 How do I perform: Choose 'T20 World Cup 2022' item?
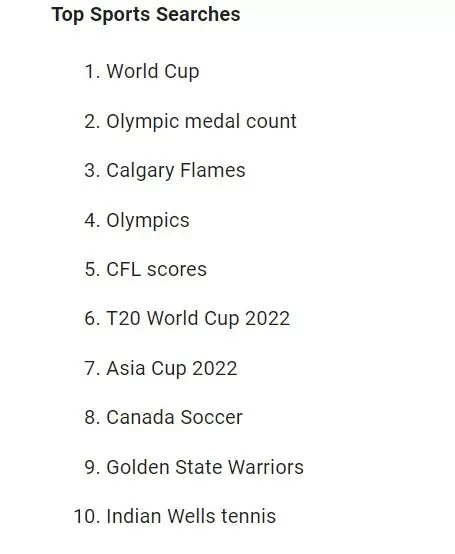(x=198, y=318)
